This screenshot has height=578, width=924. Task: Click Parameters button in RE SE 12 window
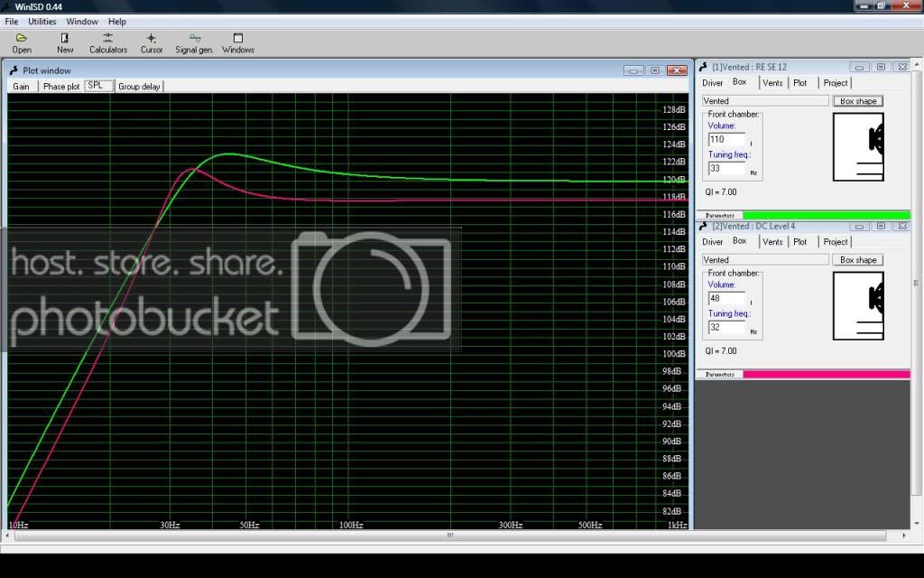(x=719, y=215)
